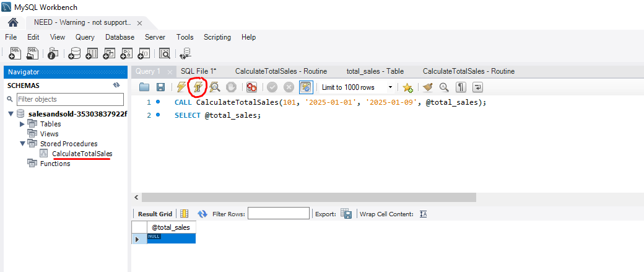This screenshot has height=272, width=644.
Task: Select Views in the schema tree
Action: point(50,134)
